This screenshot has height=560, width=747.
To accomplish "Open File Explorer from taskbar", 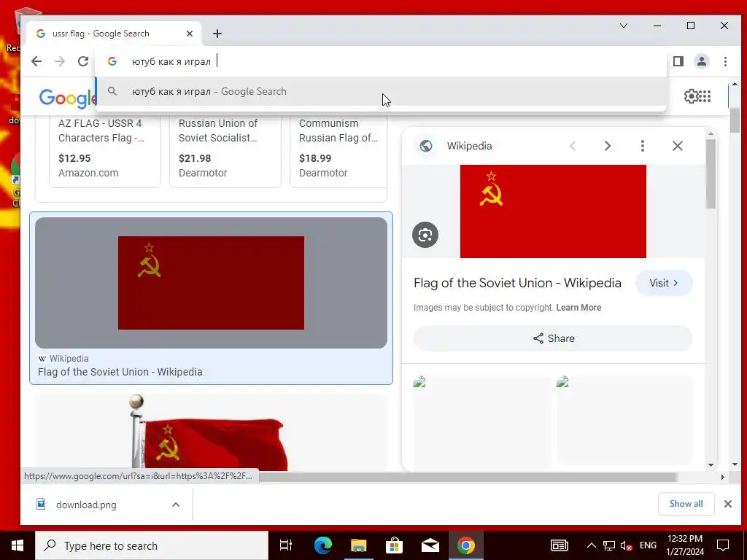I will pyautogui.click(x=358, y=545).
